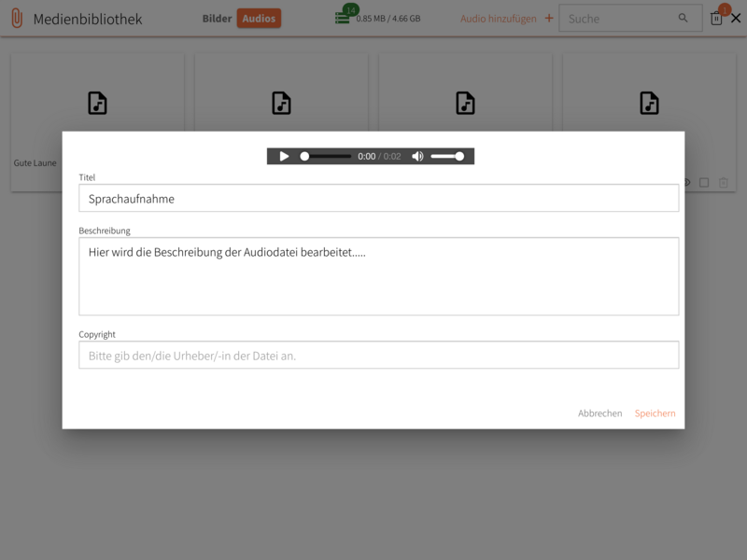Click the audio playback progress bar
The width and height of the screenshot is (747, 560).
[x=326, y=157]
